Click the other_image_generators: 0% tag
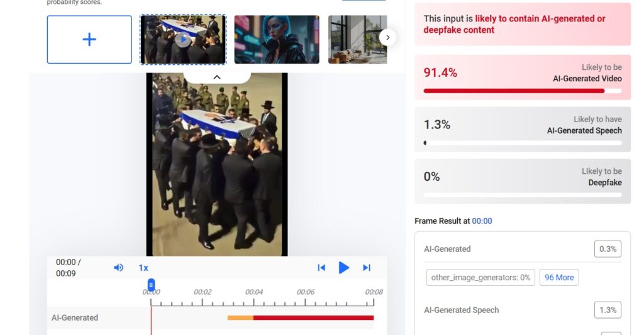 (x=480, y=278)
